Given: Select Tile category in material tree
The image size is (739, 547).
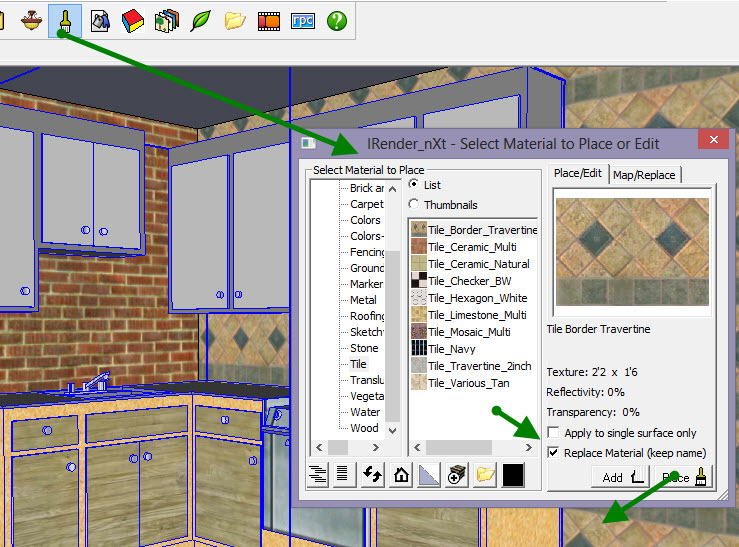Looking at the screenshot, I should click(358, 364).
